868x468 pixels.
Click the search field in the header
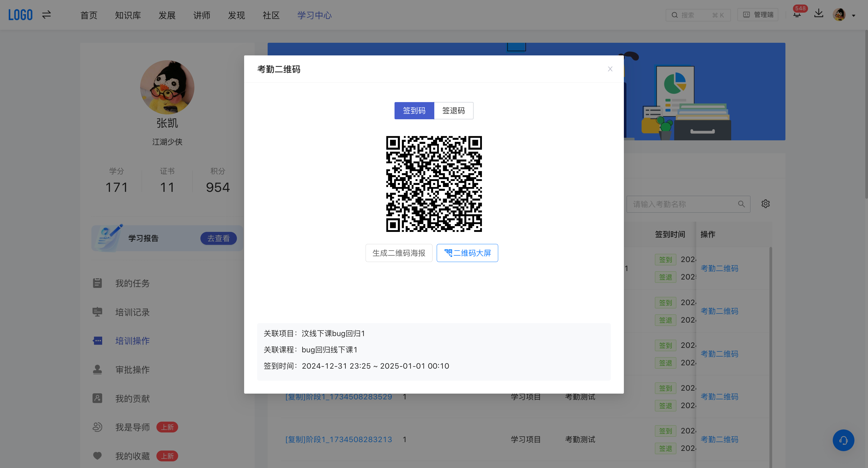(698, 15)
